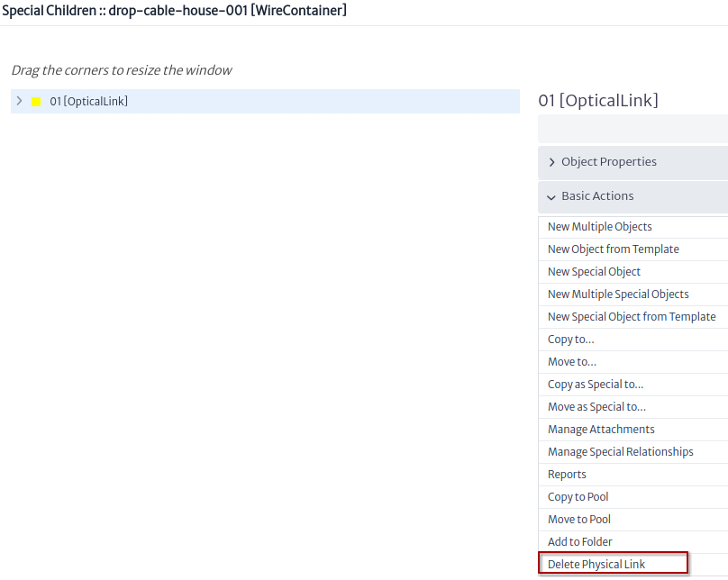This screenshot has height=580, width=728.
Task: Click the yellow square icon beside 01 [OpticalLink]
Action: [36, 102]
